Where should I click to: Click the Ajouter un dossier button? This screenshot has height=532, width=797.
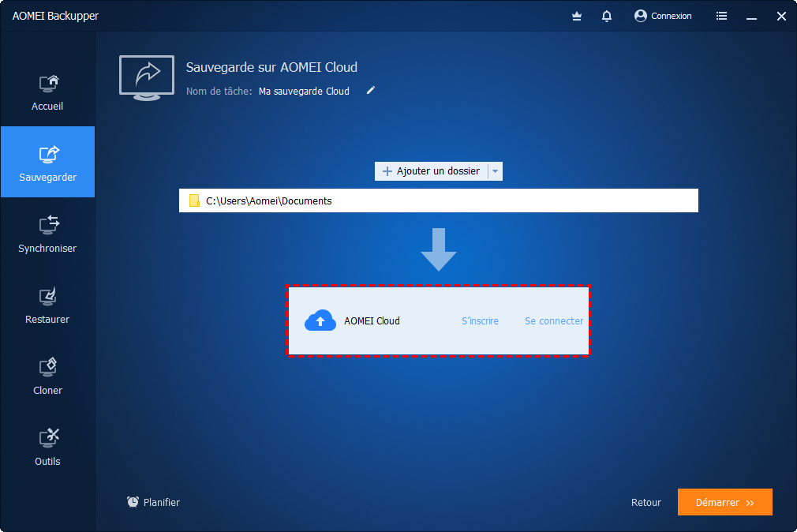(x=431, y=171)
